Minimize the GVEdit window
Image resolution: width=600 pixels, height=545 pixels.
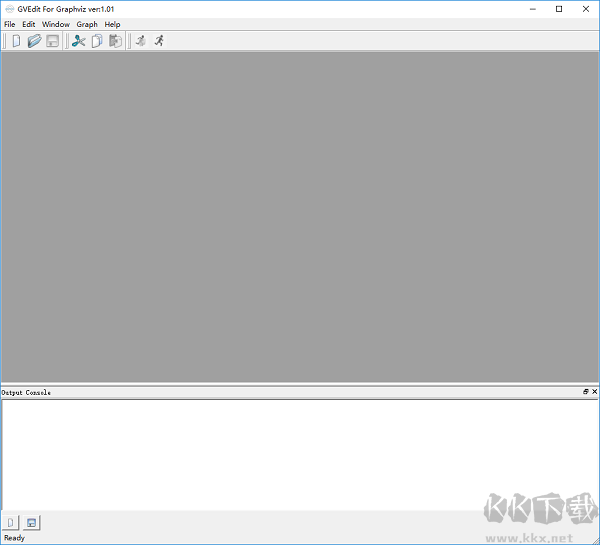(x=533, y=9)
